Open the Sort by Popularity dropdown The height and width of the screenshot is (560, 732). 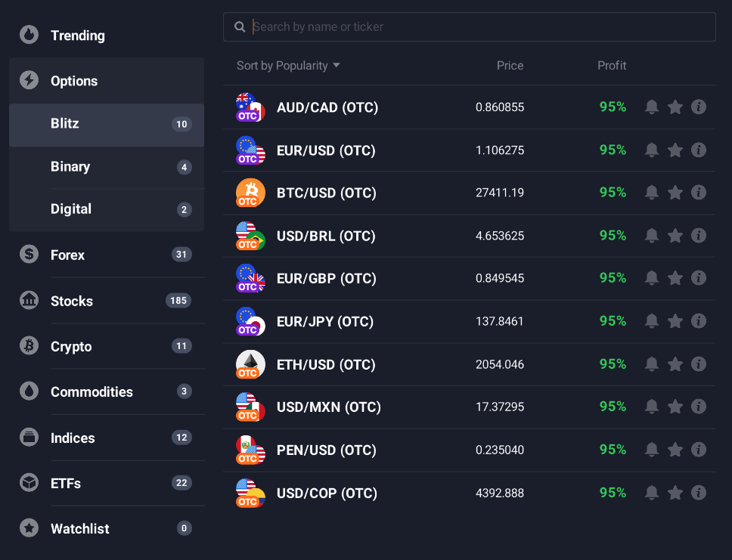[x=288, y=66]
